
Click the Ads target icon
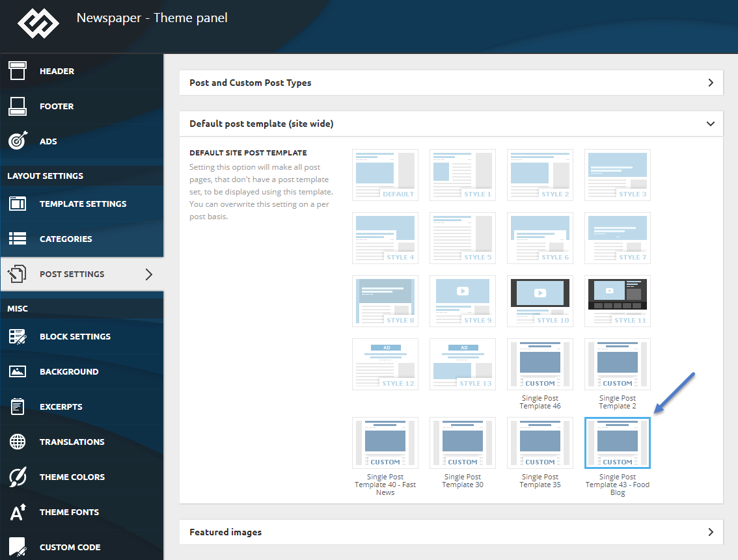pyautogui.click(x=18, y=140)
